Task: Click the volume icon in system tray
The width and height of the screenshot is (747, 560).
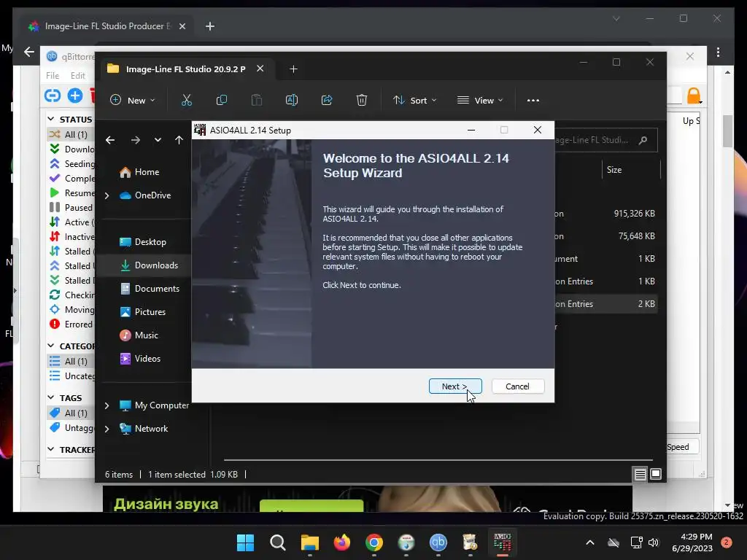Action: [653, 542]
